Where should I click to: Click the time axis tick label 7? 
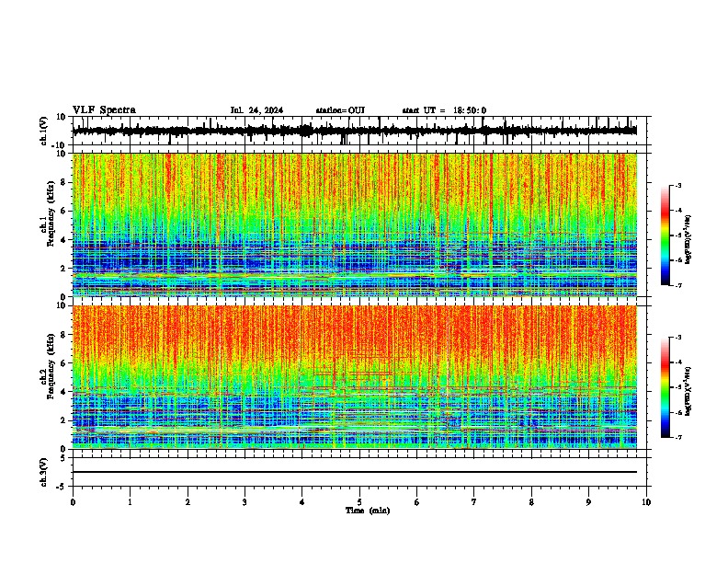[474, 502]
